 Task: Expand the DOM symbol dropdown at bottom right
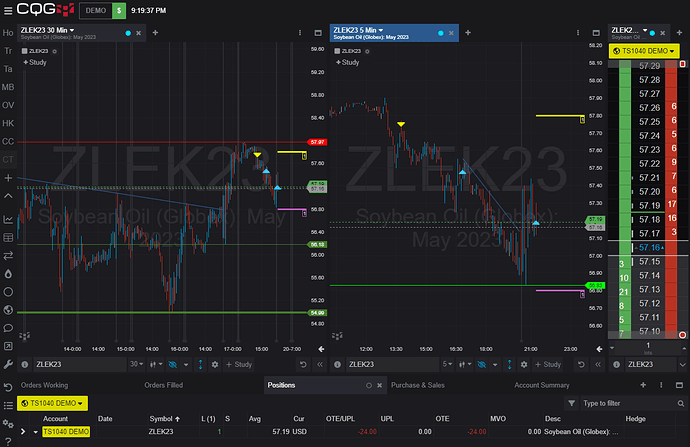683,364
